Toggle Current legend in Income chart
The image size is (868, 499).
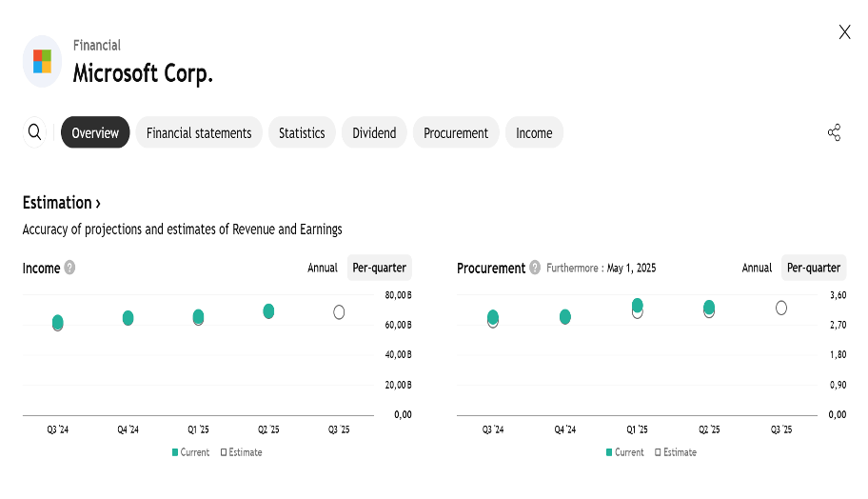click(191, 452)
